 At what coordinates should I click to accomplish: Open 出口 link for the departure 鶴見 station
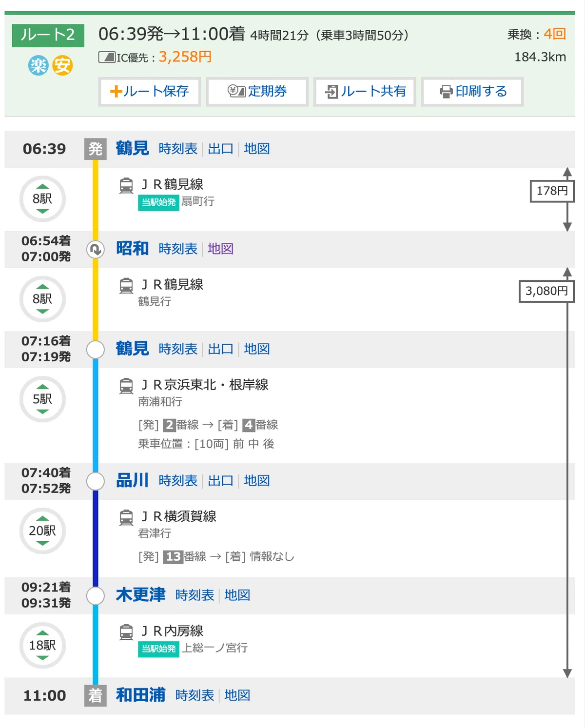tap(220, 149)
